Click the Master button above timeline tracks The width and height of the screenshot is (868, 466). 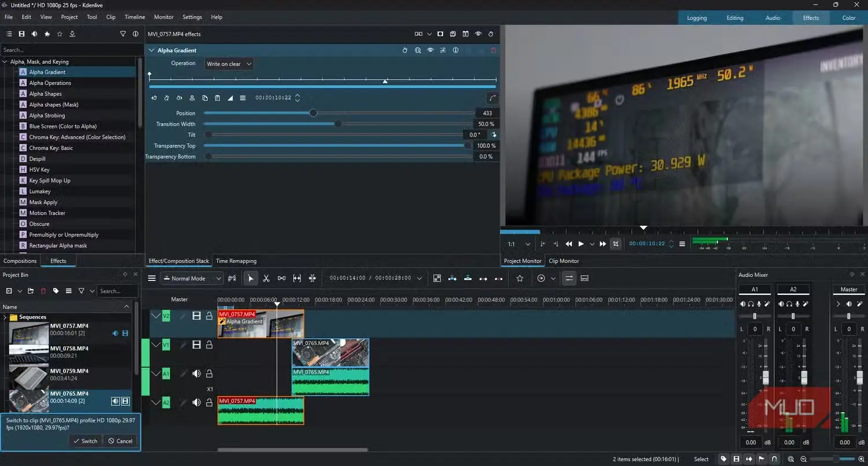[179, 299]
